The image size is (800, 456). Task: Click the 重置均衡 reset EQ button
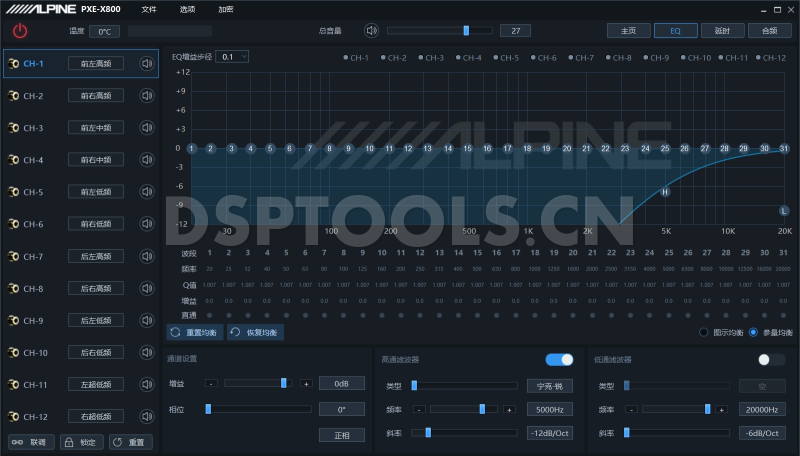coord(195,333)
